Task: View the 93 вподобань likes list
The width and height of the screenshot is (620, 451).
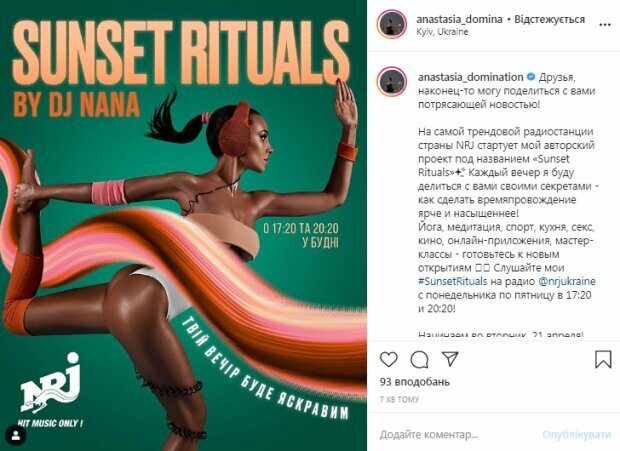Action: (414, 382)
